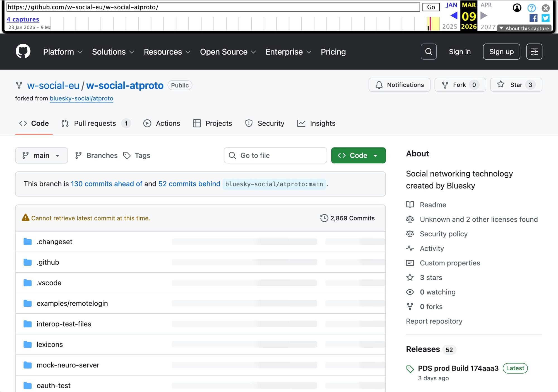
Task: Click Sign in
Action: [x=460, y=52]
